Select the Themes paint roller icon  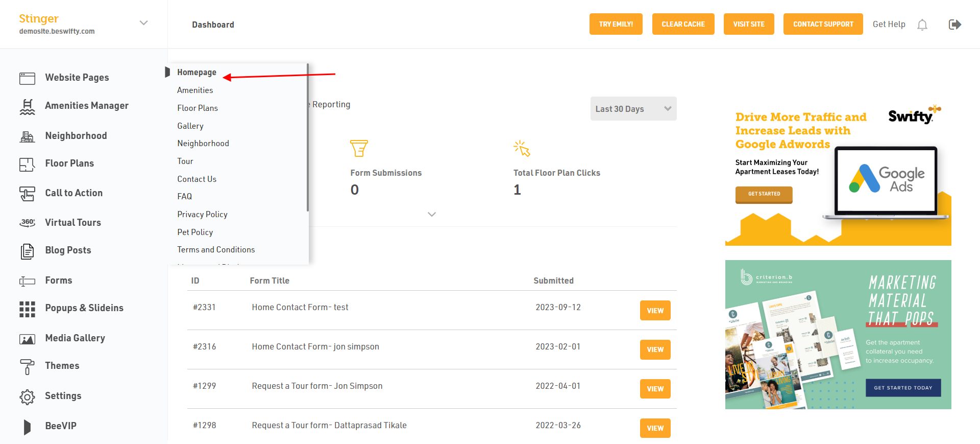(x=27, y=366)
